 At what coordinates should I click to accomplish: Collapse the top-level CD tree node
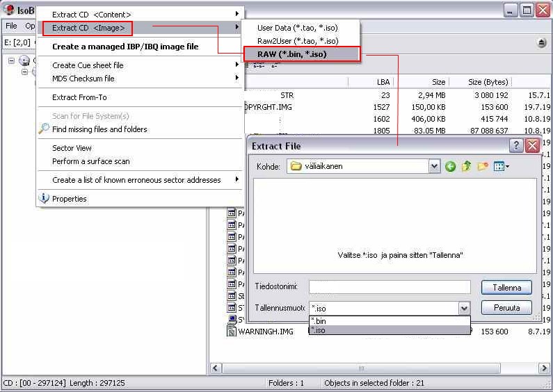point(12,60)
